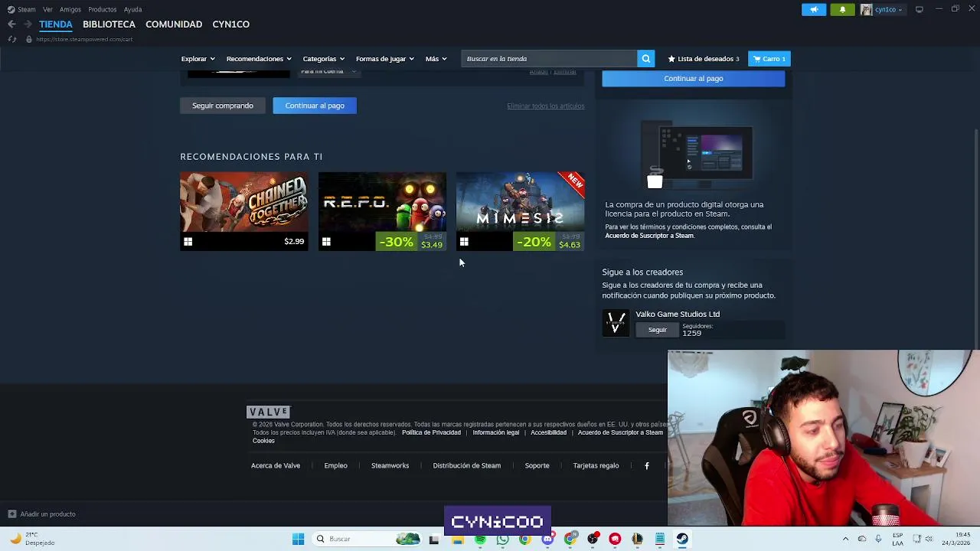Screen dimensions: 980x551
Task: Open the Amigos menu
Action: coord(70,9)
